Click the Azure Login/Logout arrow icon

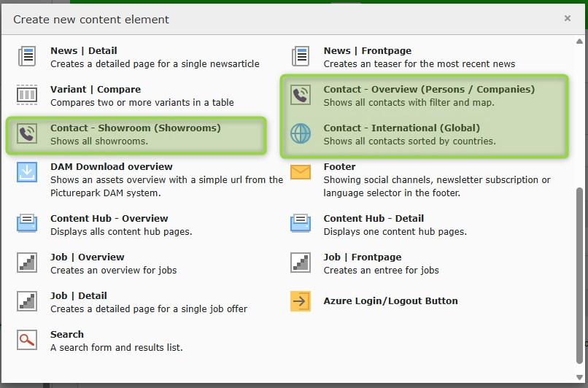[301, 301]
